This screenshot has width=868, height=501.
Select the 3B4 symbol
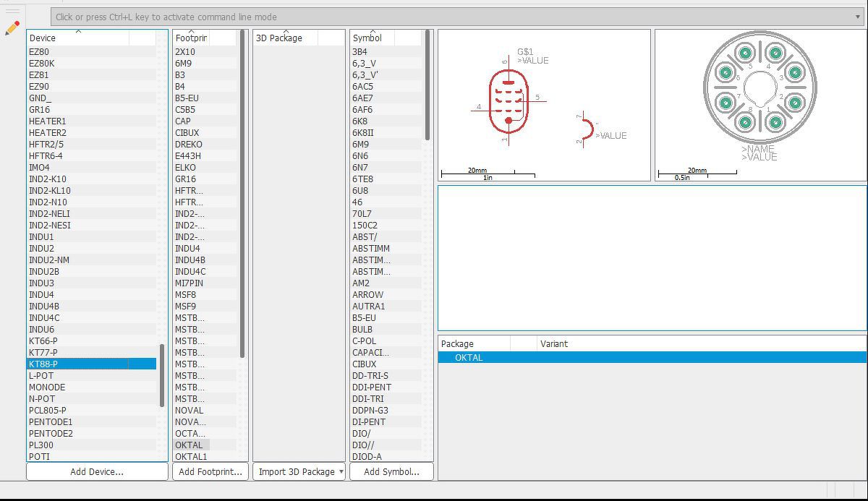click(386, 51)
